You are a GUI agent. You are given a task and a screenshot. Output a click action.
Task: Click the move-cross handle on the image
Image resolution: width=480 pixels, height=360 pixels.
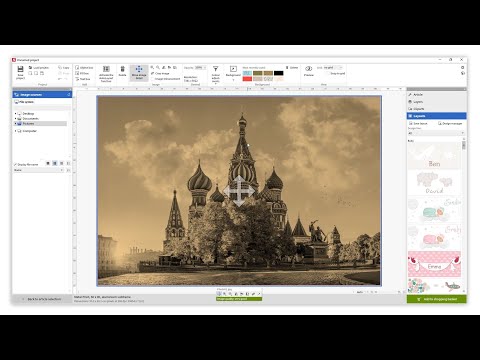tap(239, 192)
